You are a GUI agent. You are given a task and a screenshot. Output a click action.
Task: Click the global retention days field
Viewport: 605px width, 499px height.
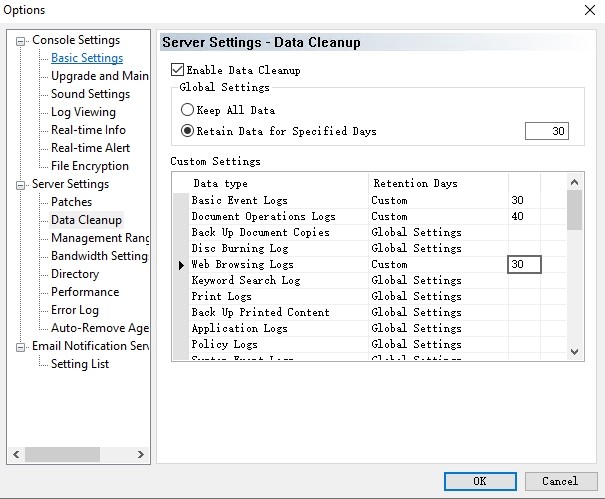coord(546,131)
